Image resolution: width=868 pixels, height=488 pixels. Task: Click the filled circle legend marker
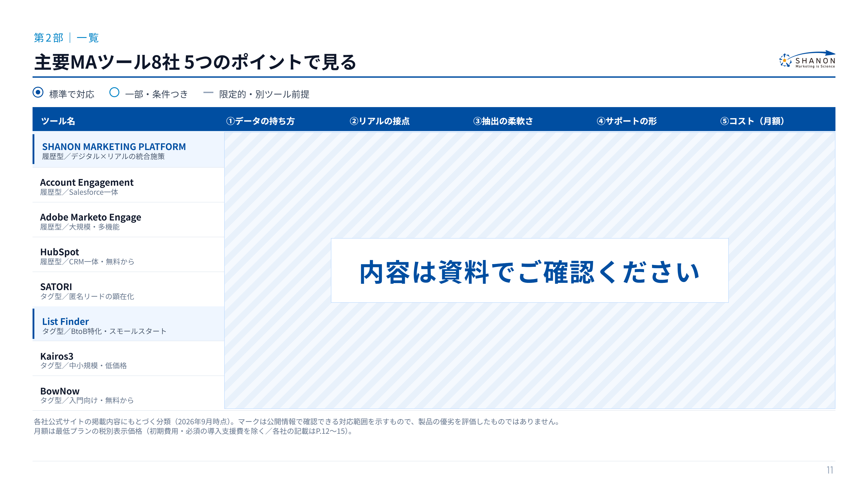pos(38,92)
